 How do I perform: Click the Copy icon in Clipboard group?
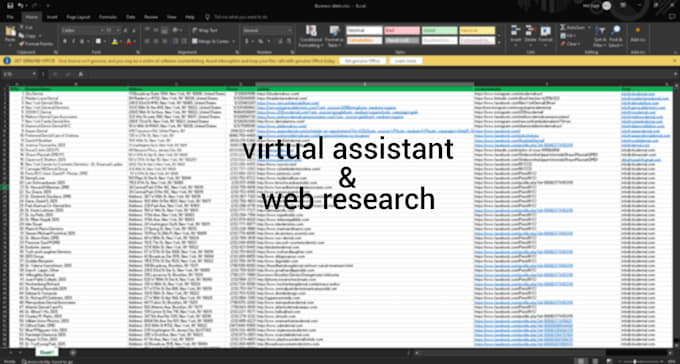[22, 36]
